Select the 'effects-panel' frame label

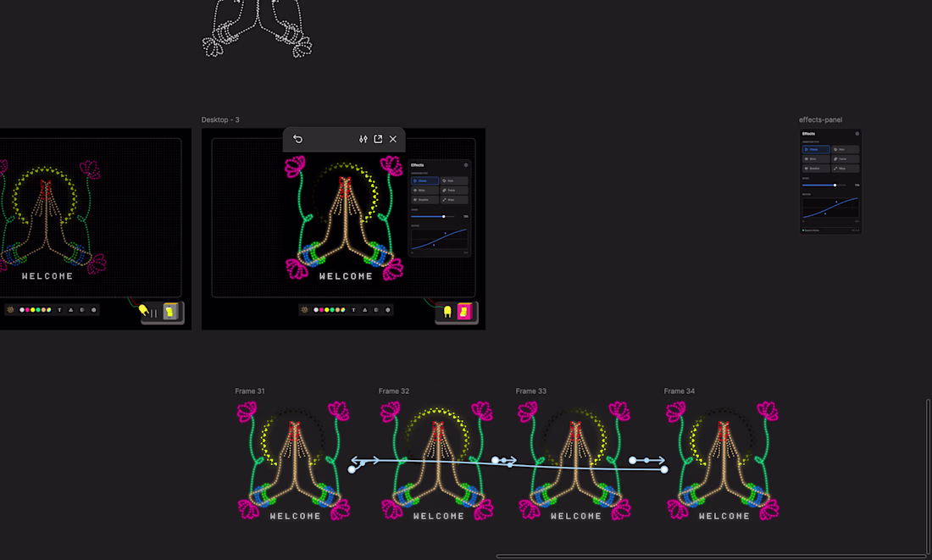point(820,119)
